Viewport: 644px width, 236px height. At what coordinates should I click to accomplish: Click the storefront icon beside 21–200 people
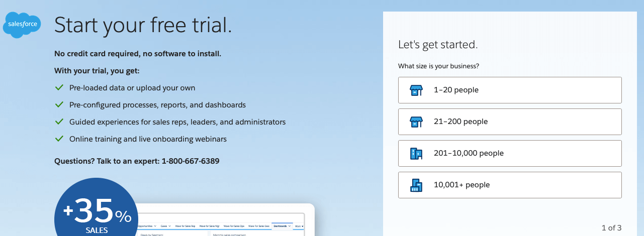(x=416, y=122)
